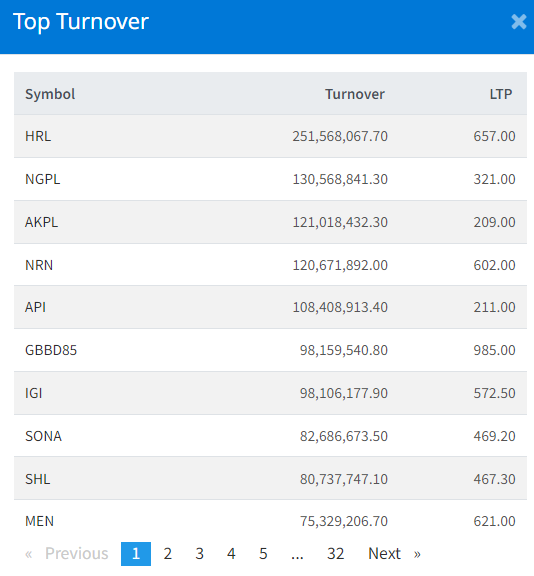Open page 4 in pagination
This screenshot has width=534, height=576.
tap(231, 554)
